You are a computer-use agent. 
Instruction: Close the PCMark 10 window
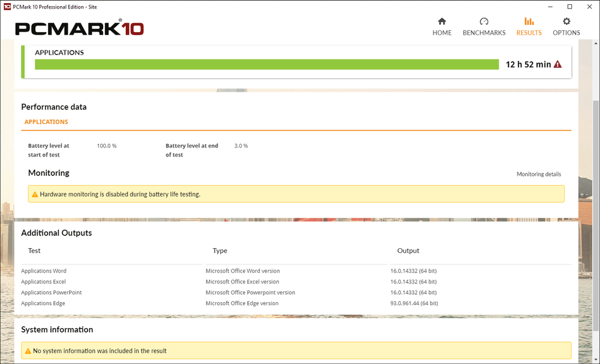589,7
